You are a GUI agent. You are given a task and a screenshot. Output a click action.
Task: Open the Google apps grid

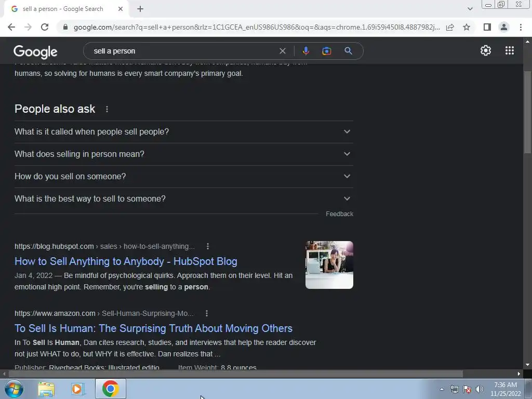[x=509, y=50]
